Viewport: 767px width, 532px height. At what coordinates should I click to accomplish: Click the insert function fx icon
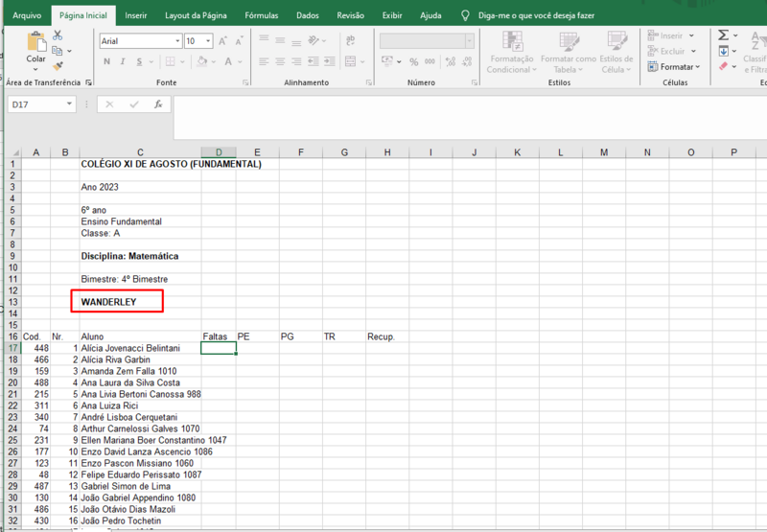[x=158, y=104]
